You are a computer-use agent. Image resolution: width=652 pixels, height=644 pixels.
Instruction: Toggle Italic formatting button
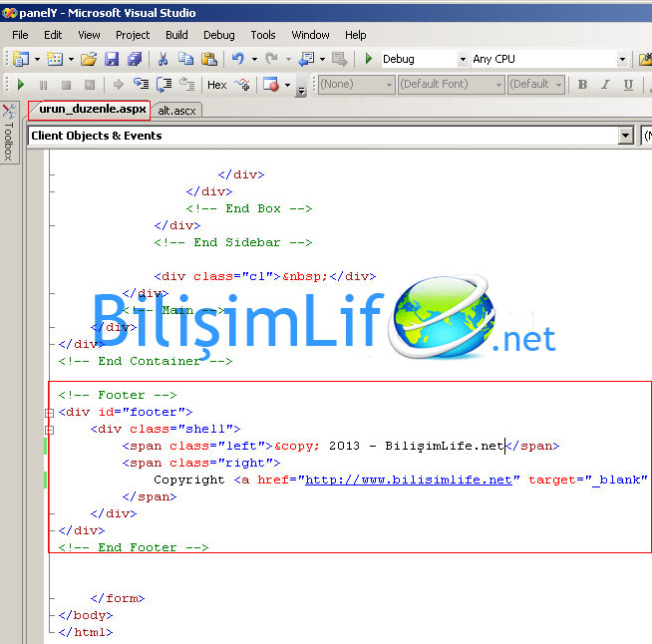click(x=605, y=85)
